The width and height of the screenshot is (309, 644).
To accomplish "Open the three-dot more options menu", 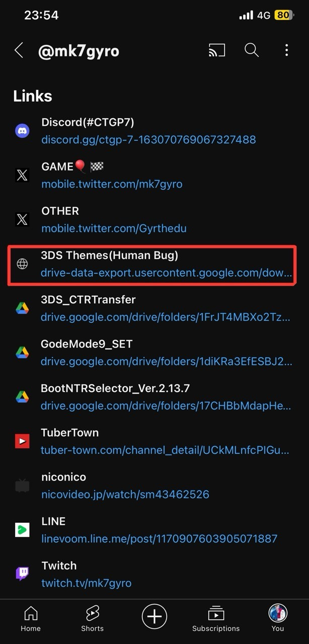I will (x=286, y=50).
